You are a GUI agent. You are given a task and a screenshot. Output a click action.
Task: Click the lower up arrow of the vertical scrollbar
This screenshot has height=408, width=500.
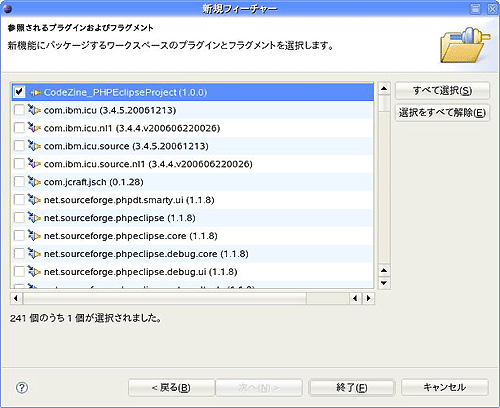[x=384, y=270]
